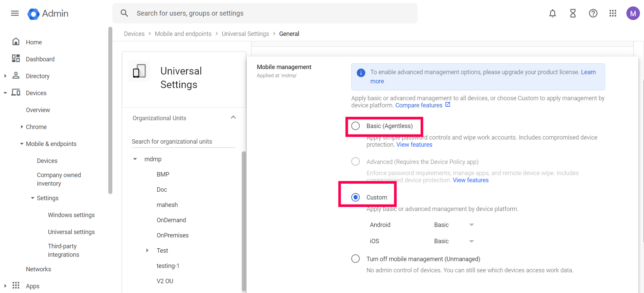Screen dimensions: 644x293
Task: Click the Universal Settings breadcrumb
Action: pyautogui.click(x=245, y=34)
